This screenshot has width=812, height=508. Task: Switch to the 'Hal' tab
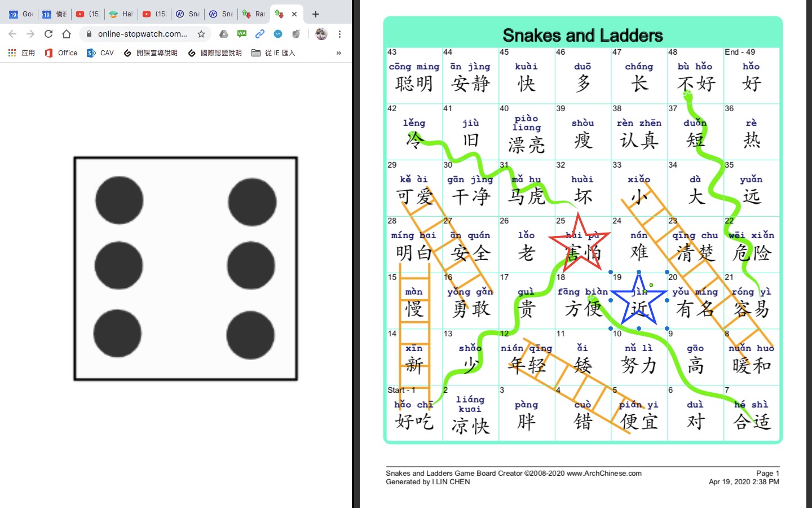coord(121,14)
